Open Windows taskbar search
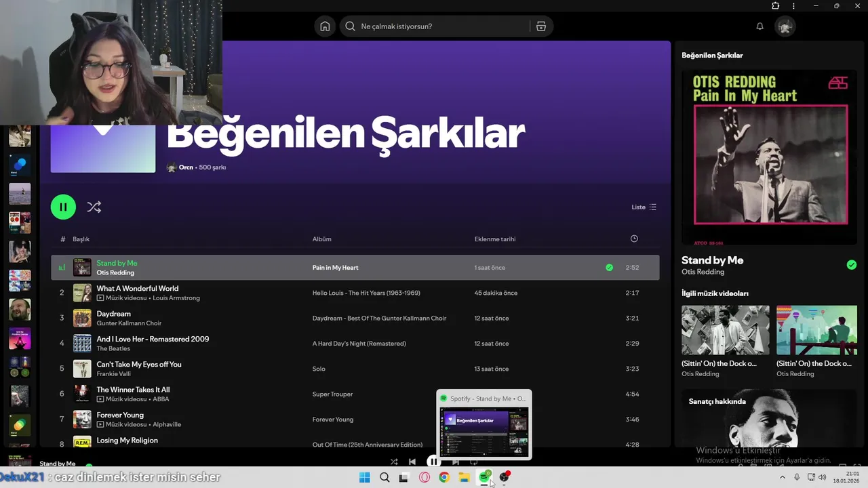 (x=384, y=477)
